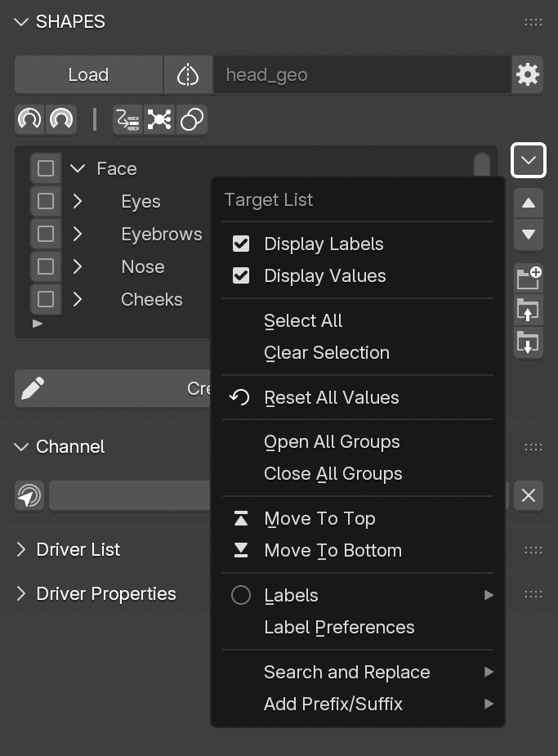Screen dimensions: 558x756
Task: Move selected item down with triangle arrow
Action: [529, 235]
